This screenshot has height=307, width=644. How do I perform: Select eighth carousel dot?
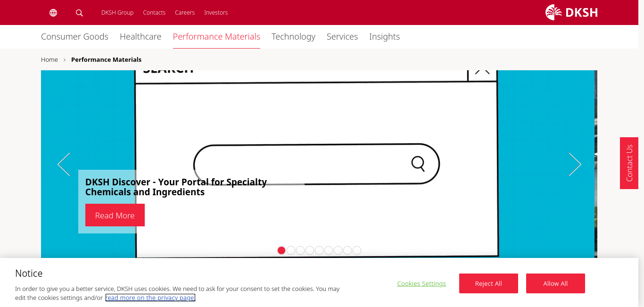(347, 250)
